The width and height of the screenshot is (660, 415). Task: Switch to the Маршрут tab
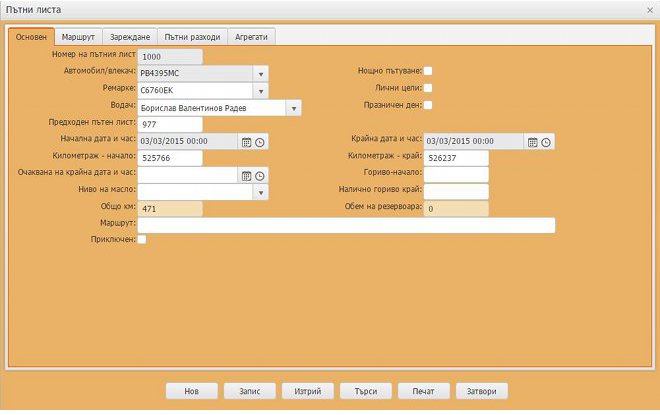pyautogui.click(x=79, y=37)
